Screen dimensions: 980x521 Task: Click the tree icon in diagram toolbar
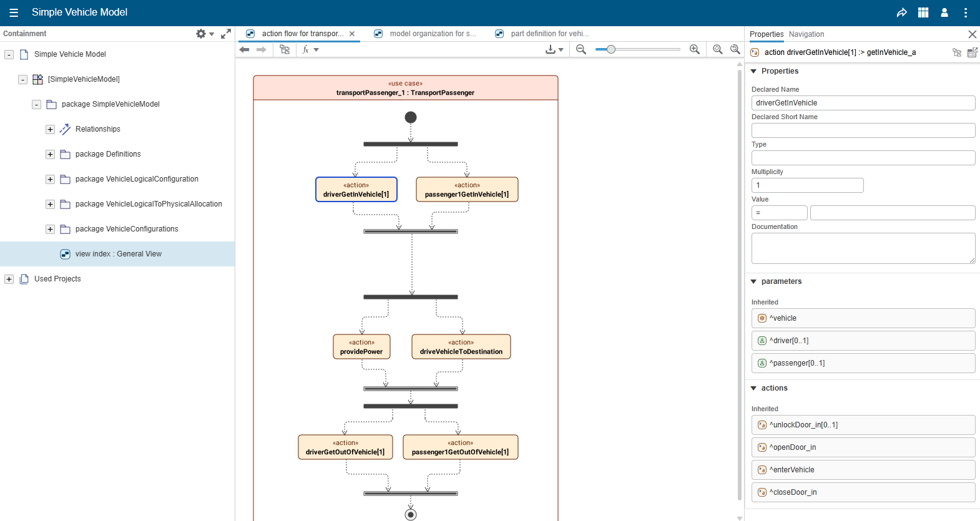(x=285, y=49)
